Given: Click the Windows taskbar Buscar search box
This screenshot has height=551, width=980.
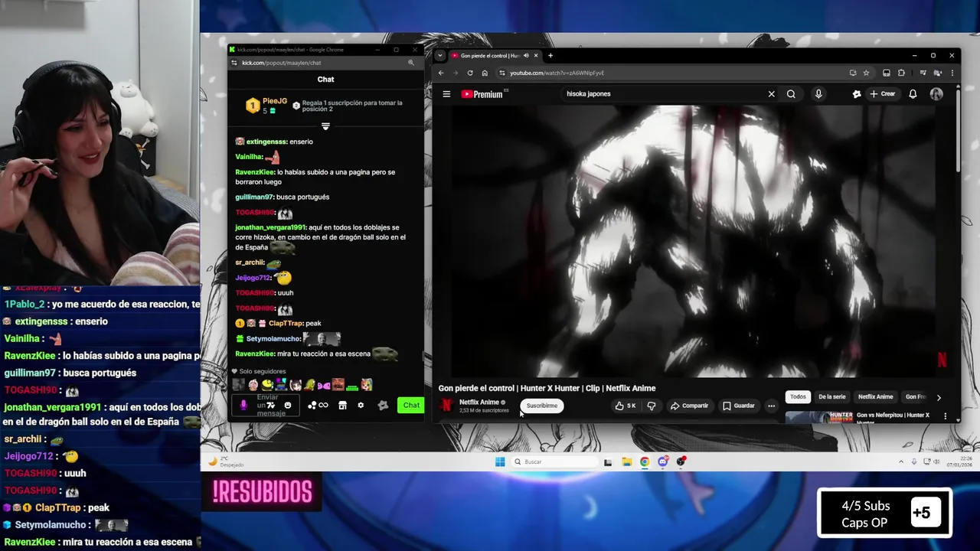Looking at the screenshot, I should pos(555,461).
